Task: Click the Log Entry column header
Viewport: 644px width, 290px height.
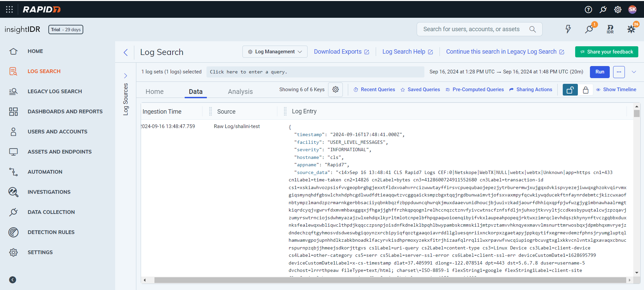Action: [x=304, y=111]
